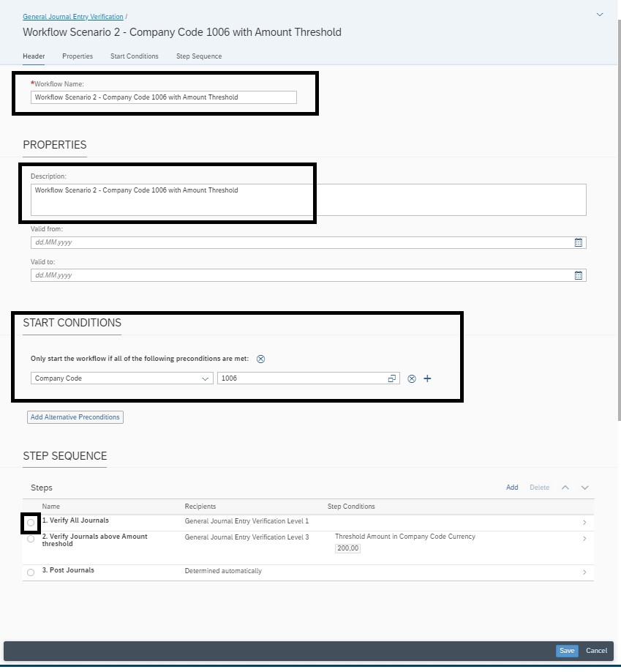Image resolution: width=621 pixels, height=672 pixels.
Task: Select the Verify Journals above Amount threshold radio
Action: point(31,539)
